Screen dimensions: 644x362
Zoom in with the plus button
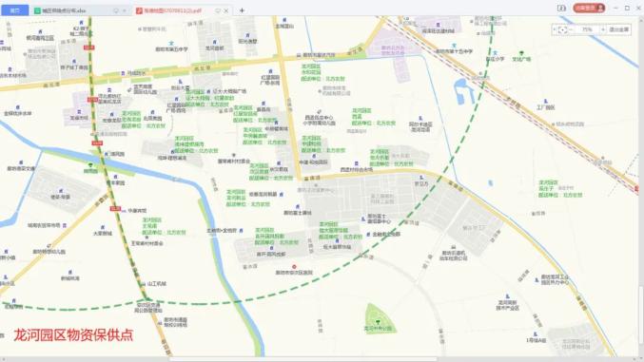click(603, 29)
